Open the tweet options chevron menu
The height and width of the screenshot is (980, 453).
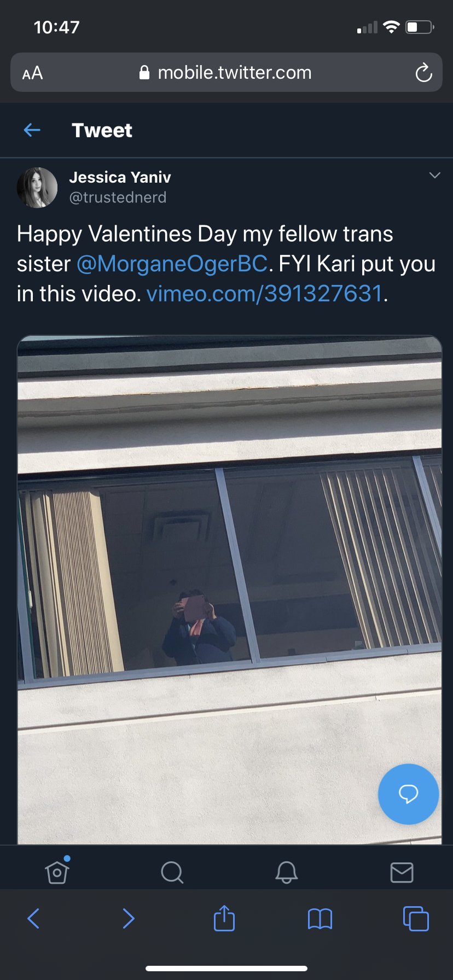coord(435,176)
